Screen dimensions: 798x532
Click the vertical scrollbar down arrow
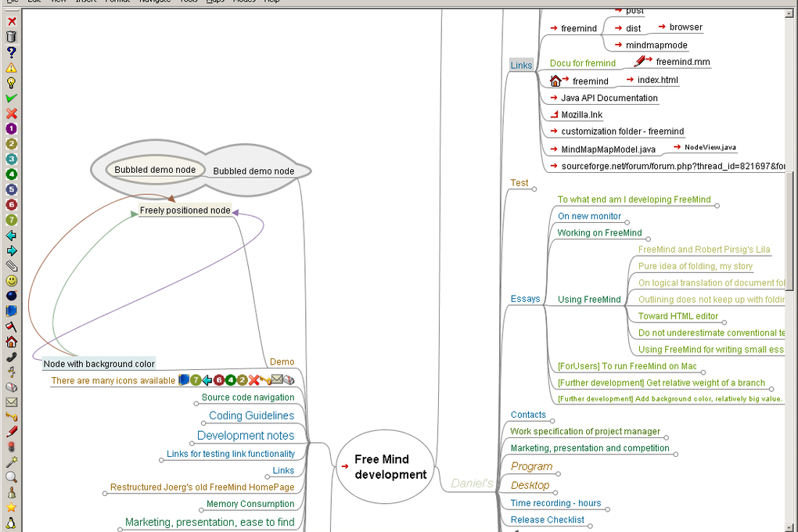(790, 527)
